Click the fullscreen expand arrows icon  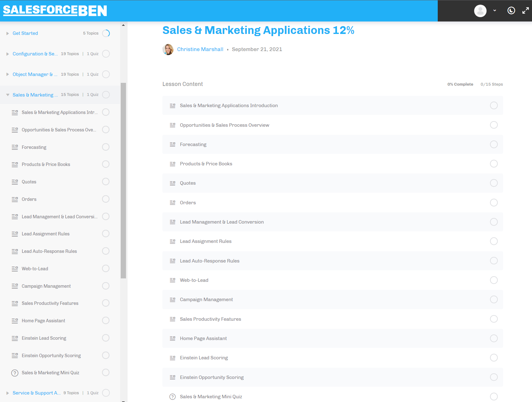pos(525,11)
